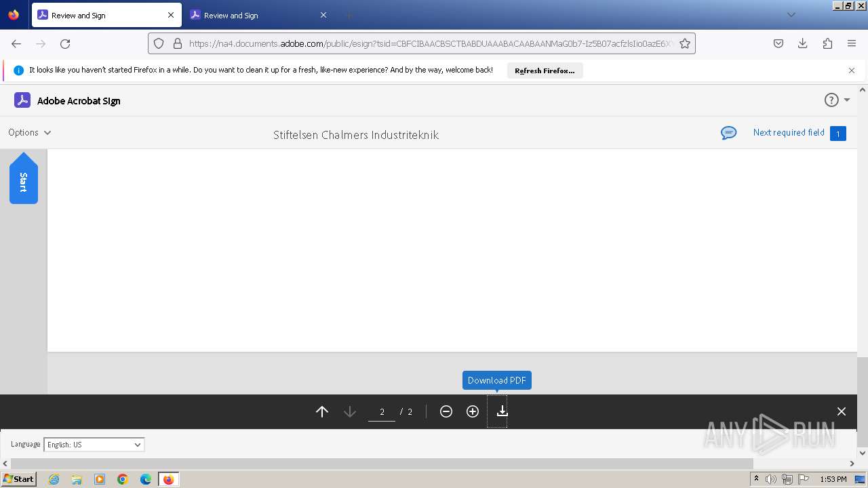The height and width of the screenshot is (488, 868).
Task: Click the volume speaker tray icon
Action: 770,479
